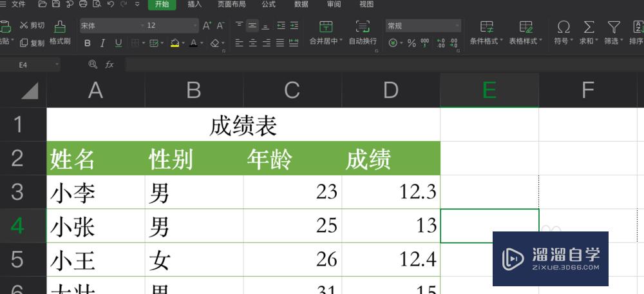Click the save file icon
The image size is (644, 294).
(56, 5)
